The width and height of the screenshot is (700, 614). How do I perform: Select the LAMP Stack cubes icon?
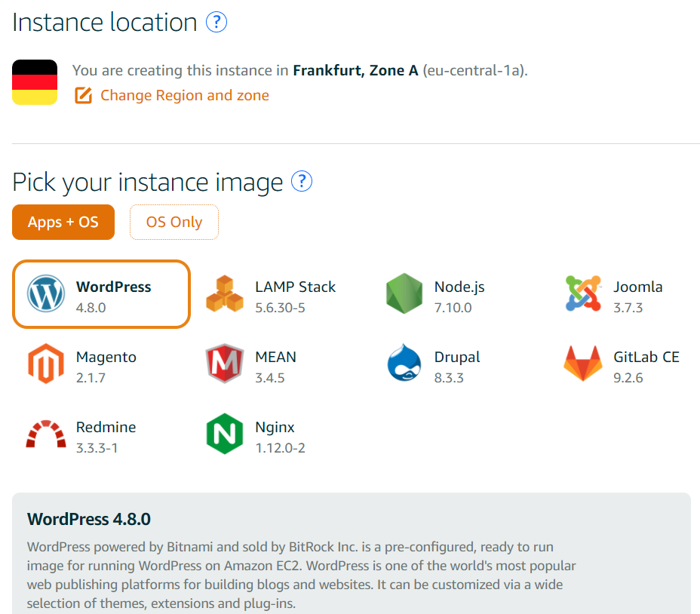tap(225, 293)
